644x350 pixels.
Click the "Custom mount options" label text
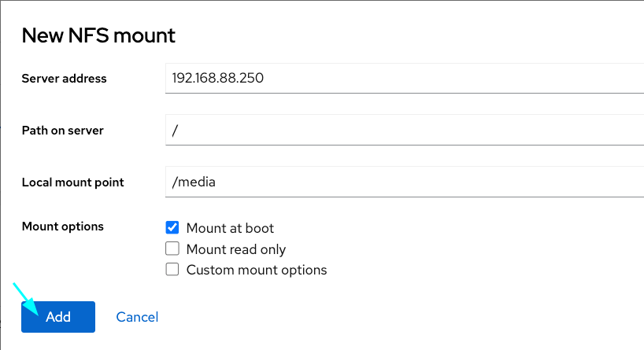tap(257, 270)
